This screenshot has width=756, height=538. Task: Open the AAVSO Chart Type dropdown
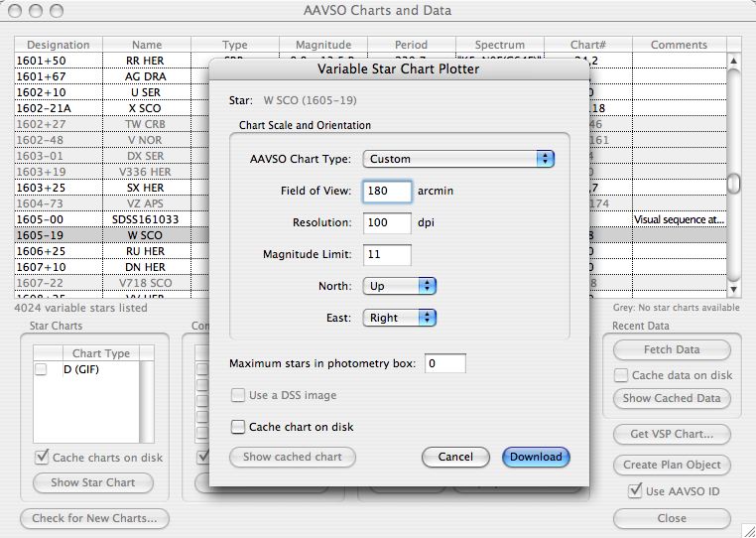[x=458, y=159]
